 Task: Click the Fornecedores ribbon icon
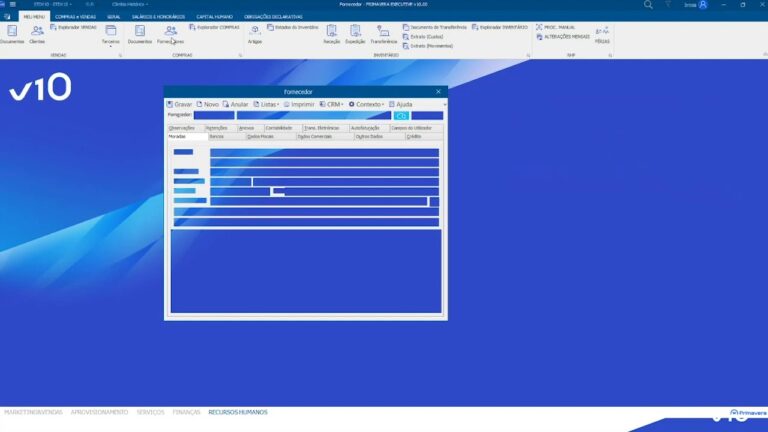point(170,34)
